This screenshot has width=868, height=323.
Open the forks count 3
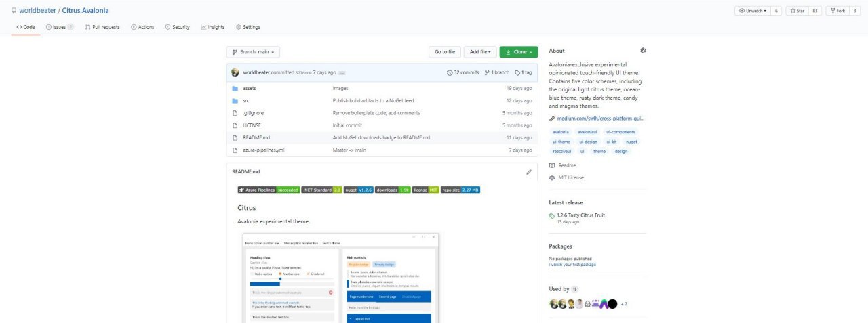point(854,11)
